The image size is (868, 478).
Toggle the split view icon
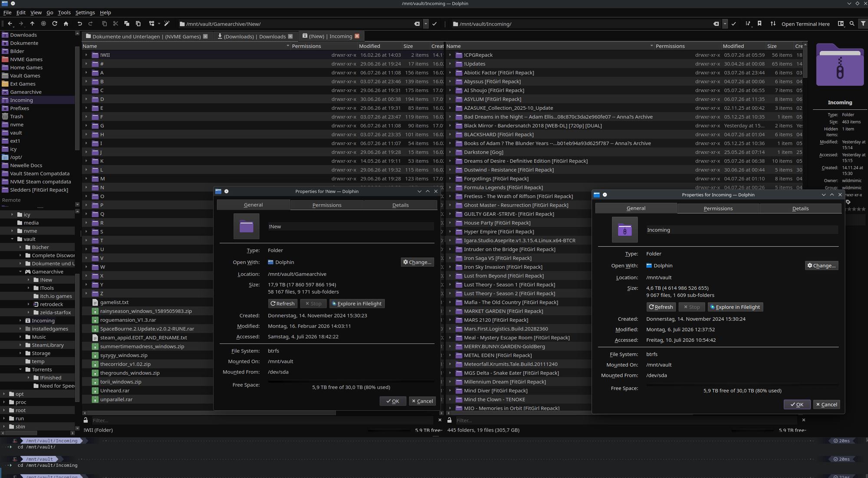click(841, 24)
